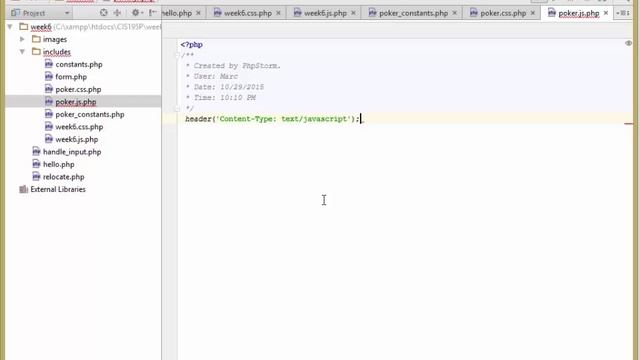Viewport: 640px width, 360px height.
Task: Click the <?php opening tag
Action: tap(191, 44)
